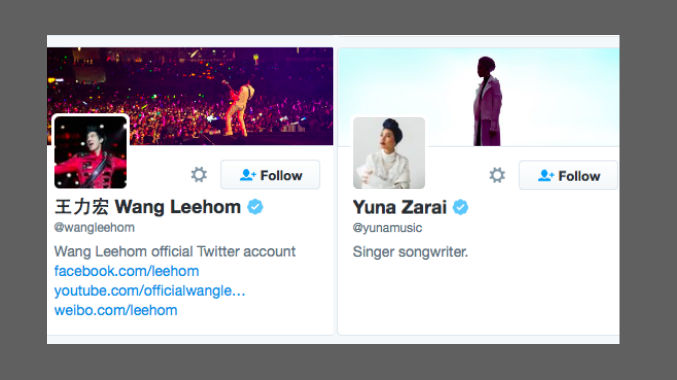Open gear settings menu on Yuna Zarai card

click(497, 175)
